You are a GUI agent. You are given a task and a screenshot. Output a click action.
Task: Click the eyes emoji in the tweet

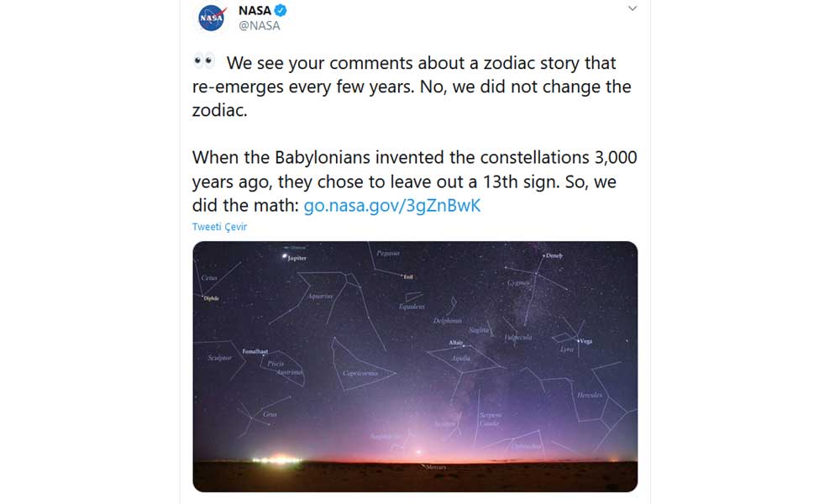point(203,62)
